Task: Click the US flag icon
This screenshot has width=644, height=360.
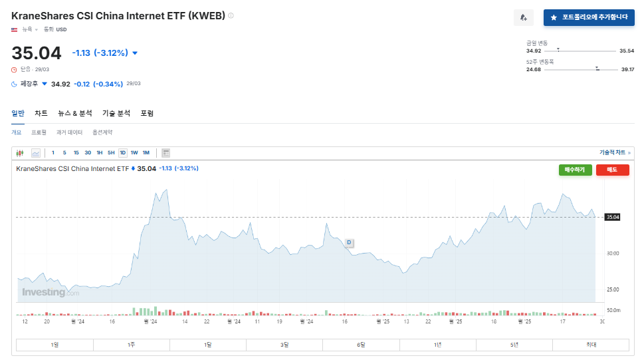Action: click(15, 30)
